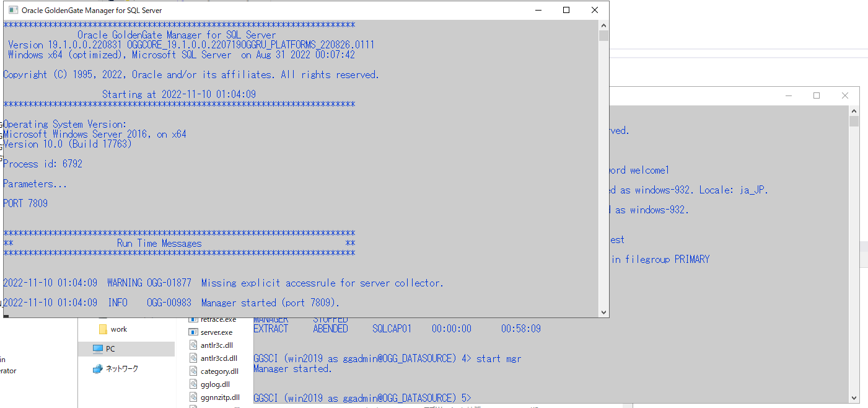Click the 'Starting at 2022-11-10 01:04:09' line
This screenshot has width=868, height=408.
point(179,94)
